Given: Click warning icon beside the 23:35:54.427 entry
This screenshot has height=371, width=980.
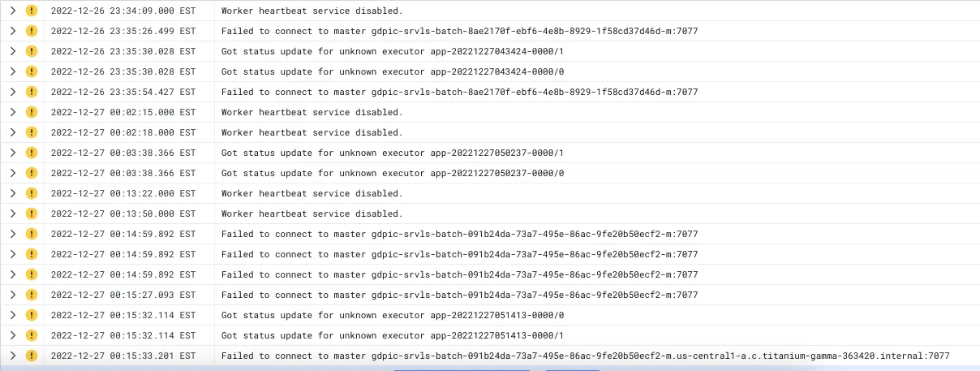Looking at the screenshot, I should 31,92.
